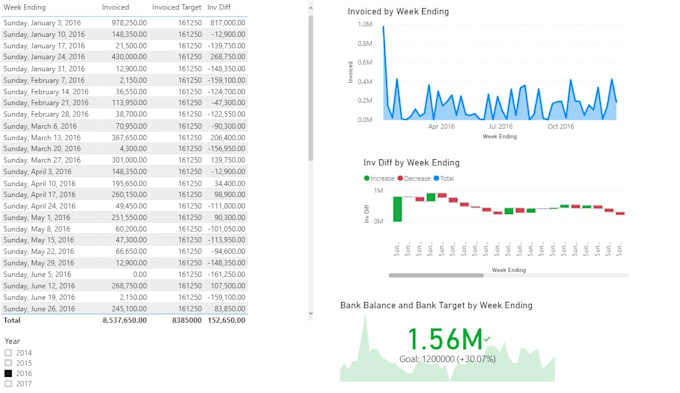
Task: Select the Sunday, March 27, 2016 row
Action: [x=124, y=160]
